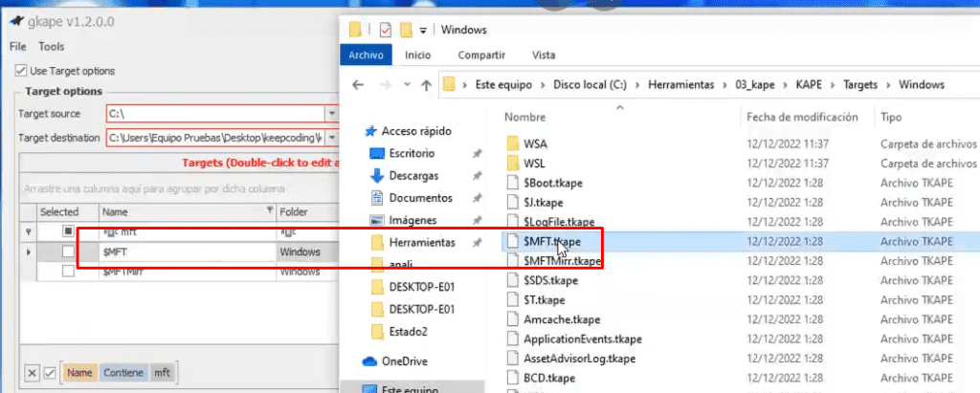Viewport: 980px width, 393px height.
Task: Click the mft filter value tag
Action: [x=162, y=373]
